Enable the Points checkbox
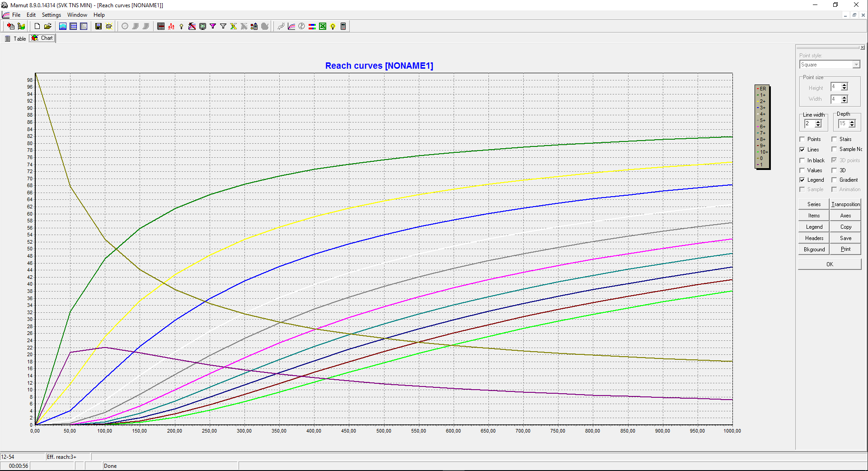Viewport: 868px width, 471px height. [802, 139]
